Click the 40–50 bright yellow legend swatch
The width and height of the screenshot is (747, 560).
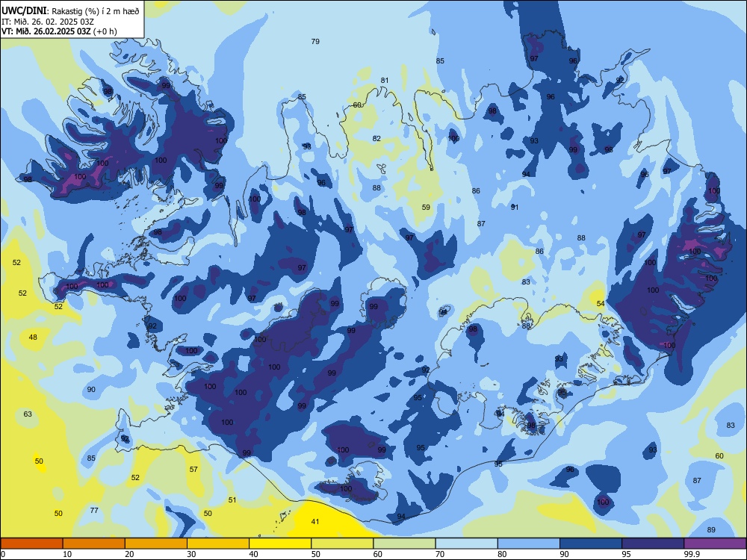(x=280, y=544)
